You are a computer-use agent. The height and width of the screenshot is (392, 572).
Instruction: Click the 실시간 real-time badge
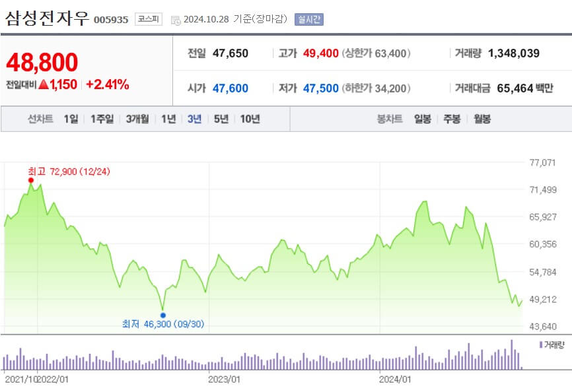pyautogui.click(x=309, y=19)
